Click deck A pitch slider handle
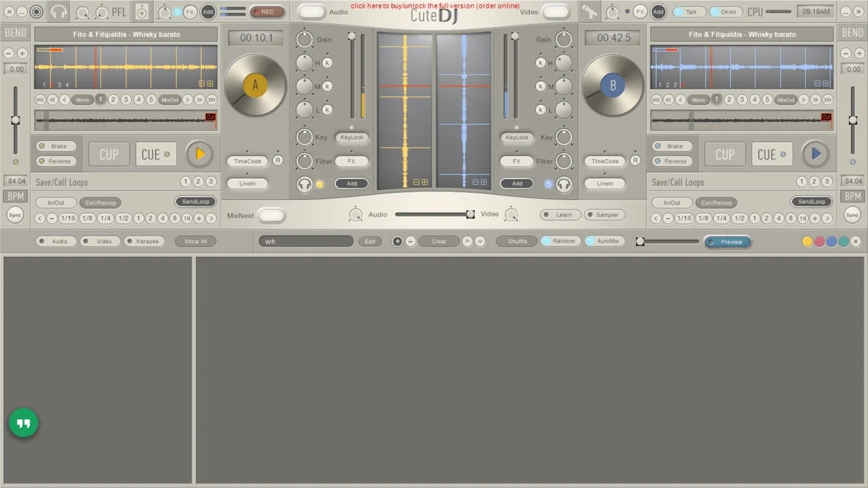 pyautogui.click(x=15, y=120)
